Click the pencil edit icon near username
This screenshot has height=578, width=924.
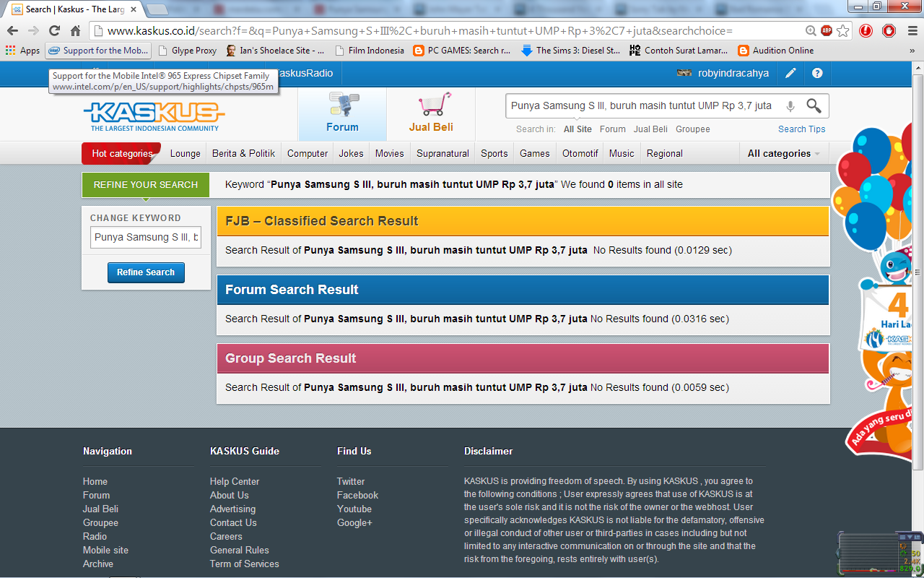(x=791, y=73)
